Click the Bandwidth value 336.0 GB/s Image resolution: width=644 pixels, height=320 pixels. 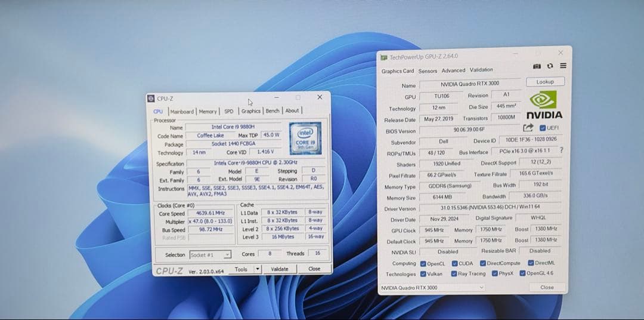[535, 196]
